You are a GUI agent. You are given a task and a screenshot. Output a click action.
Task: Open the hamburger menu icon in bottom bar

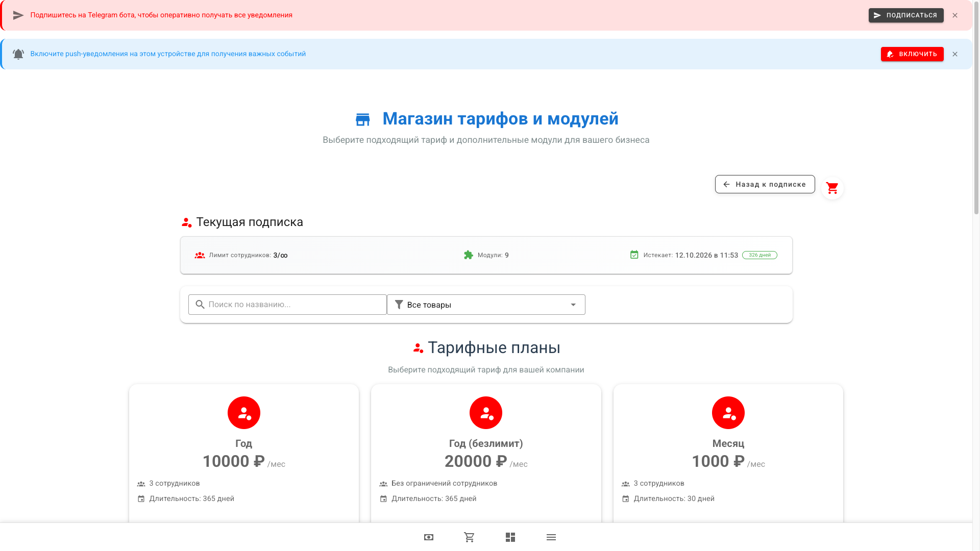[551, 537]
